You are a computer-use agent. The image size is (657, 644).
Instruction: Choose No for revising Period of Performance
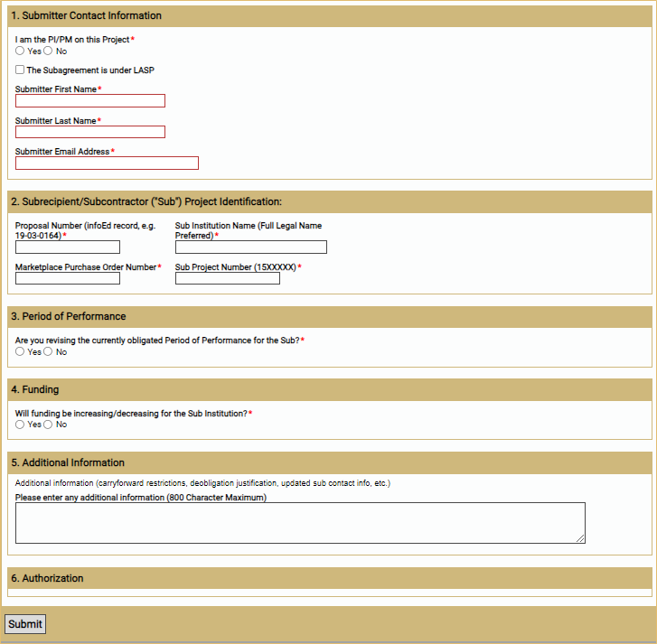(x=49, y=352)
